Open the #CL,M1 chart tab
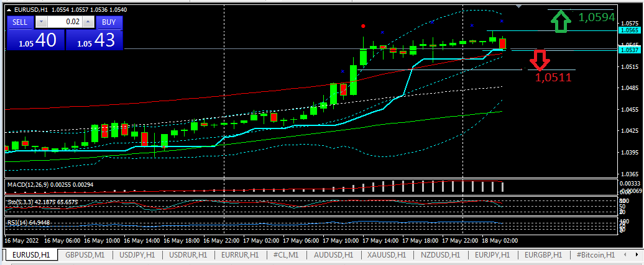Screen dimensions: 644x265 (x=283, y=255)
